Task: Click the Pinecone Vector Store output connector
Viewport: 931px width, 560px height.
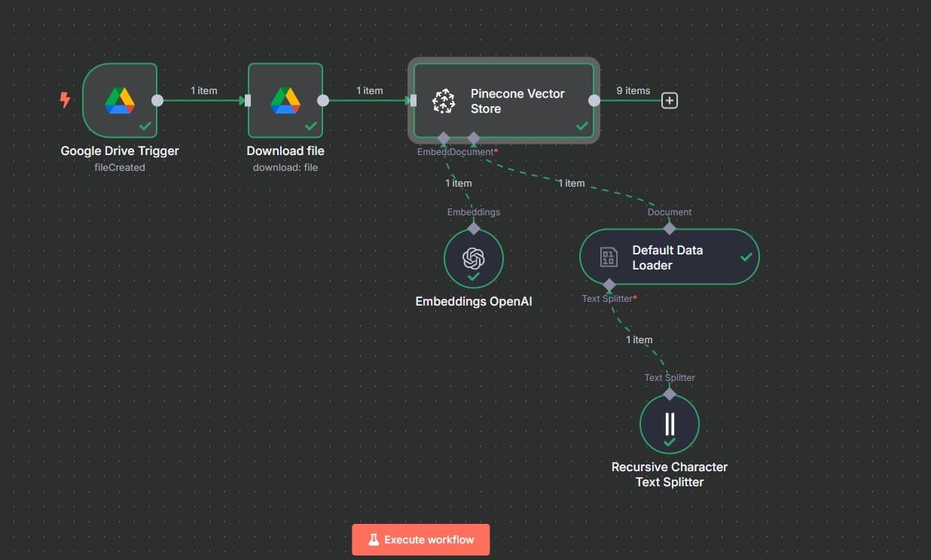Action: pos(594,100)
